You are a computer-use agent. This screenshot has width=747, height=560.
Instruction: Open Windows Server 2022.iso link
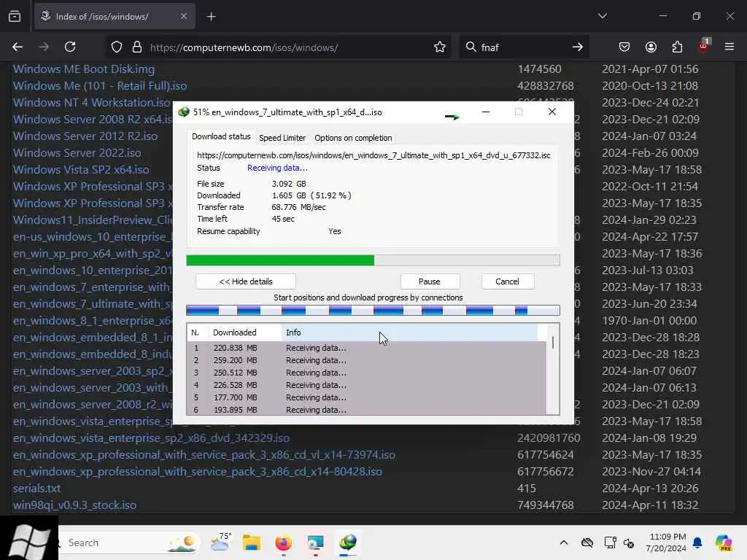(x=77, y=153)
